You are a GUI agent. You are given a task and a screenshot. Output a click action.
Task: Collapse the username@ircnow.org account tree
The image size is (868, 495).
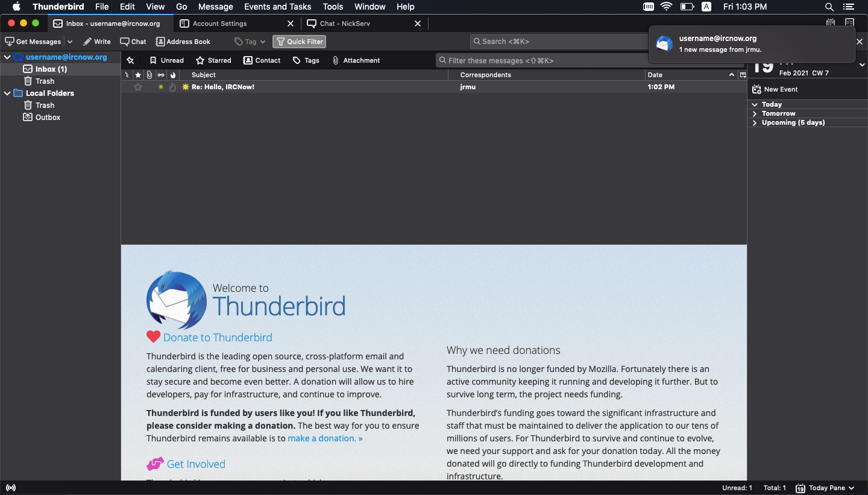click(7, 57)
